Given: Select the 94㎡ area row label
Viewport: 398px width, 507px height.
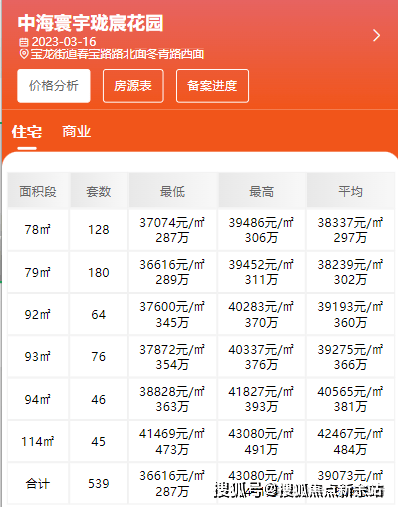Looking at the screenshot, I should click(x=37, y=399).
